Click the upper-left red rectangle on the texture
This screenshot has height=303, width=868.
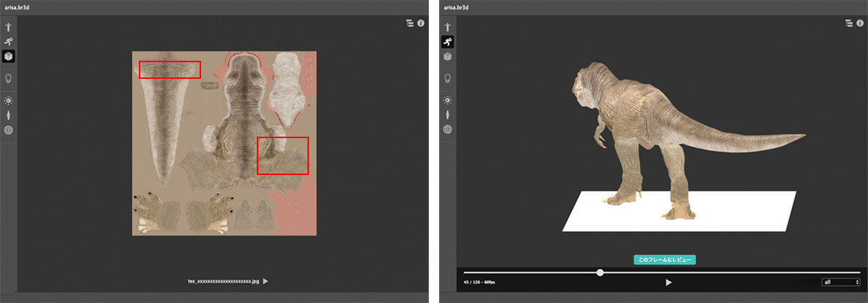(169, 69)
